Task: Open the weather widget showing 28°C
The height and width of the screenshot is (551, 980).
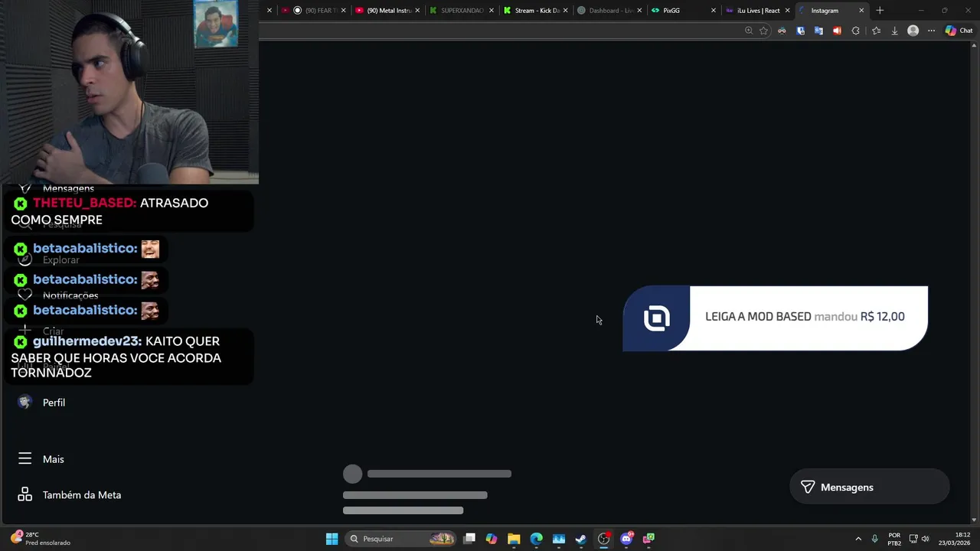Action: tap(40, 539)
